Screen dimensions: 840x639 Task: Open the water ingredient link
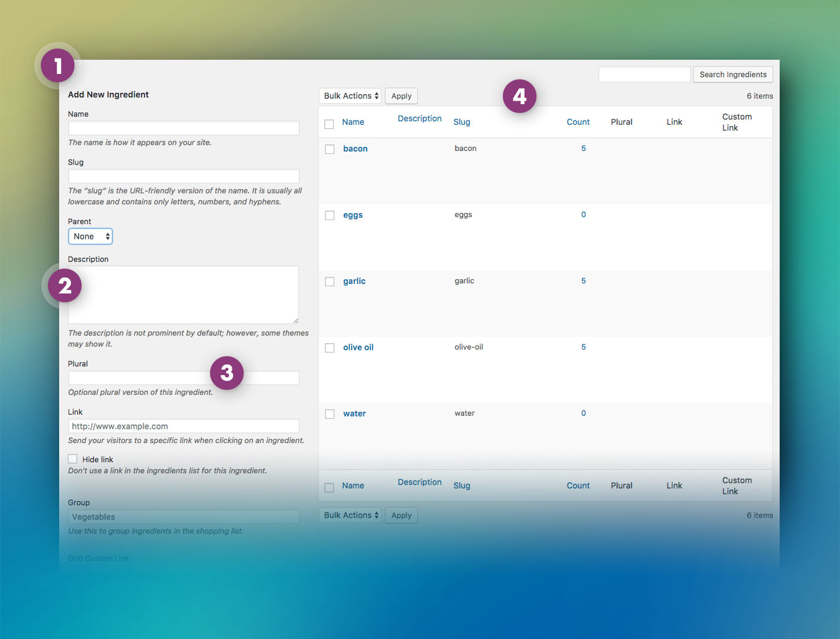[x=354, y=414]
